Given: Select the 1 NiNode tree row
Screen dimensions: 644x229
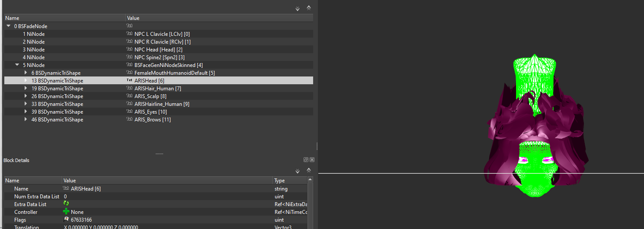Looking at the screenshot, I should (x=159, y=34).
